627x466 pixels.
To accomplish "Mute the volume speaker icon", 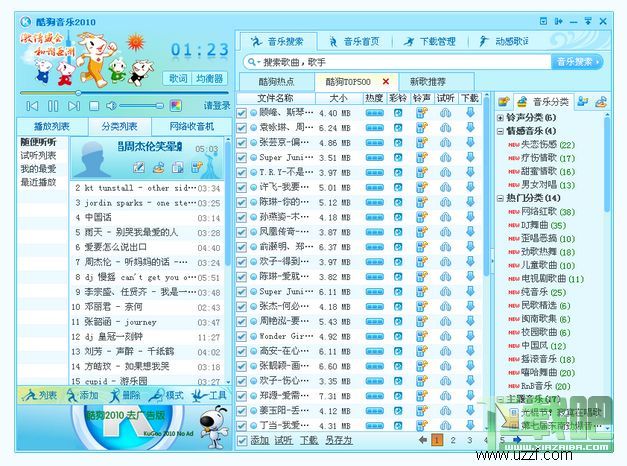I will click(111, 106).
